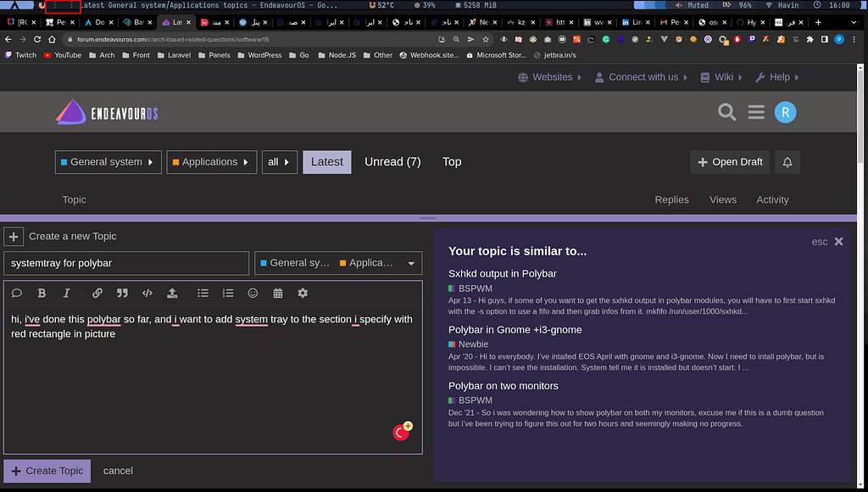Toggle italic formatting in the editor

pyautogui.click(x=65, y=293)
